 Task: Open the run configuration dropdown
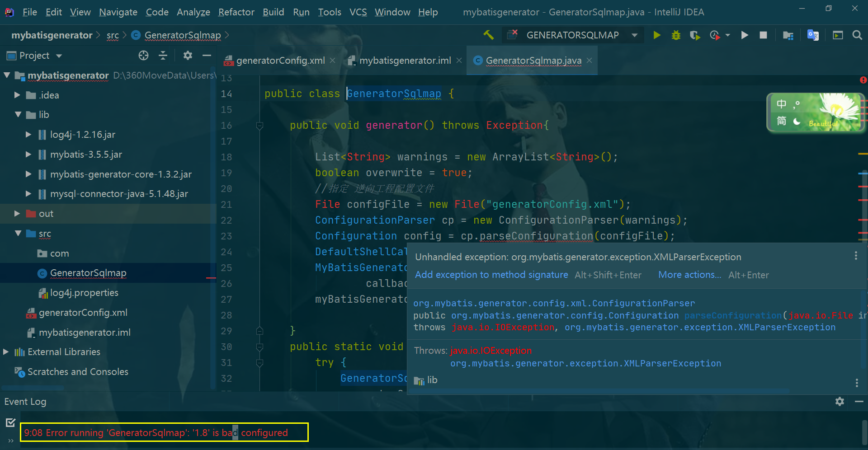pos(634,35)
